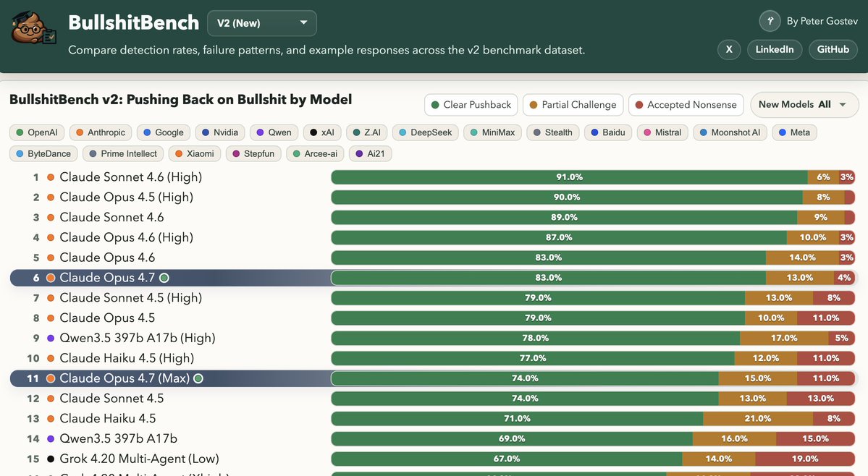Click the author avatar beside Peter Gostev
Image resolution: width=868 pixels, height=476 pixels.
click(770, 20)
